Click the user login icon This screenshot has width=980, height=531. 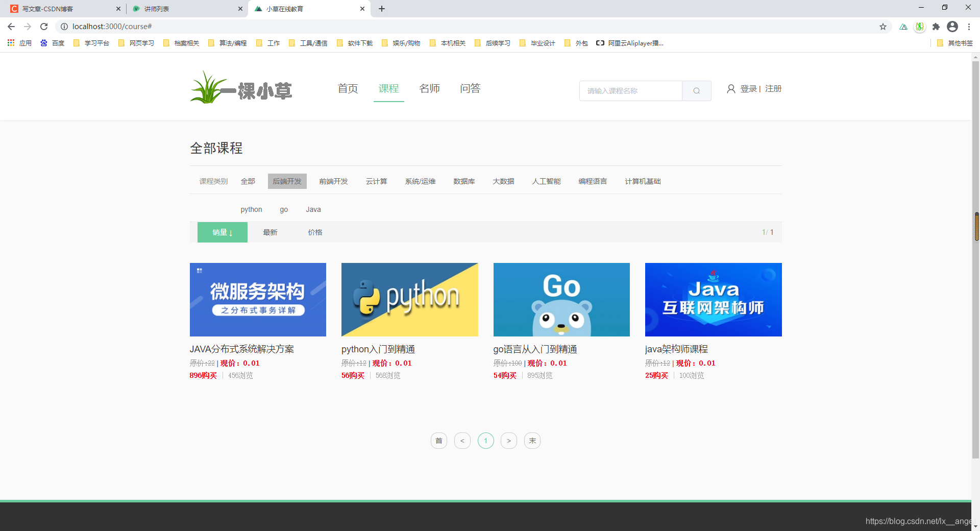[x=731, y=89]
